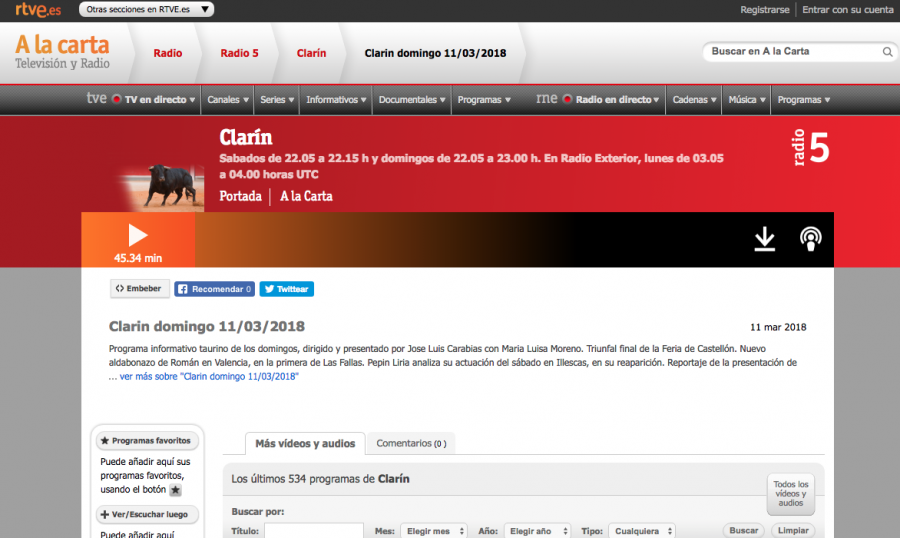
Task: Expand the Canales menu
Action: tap(228, 100)
